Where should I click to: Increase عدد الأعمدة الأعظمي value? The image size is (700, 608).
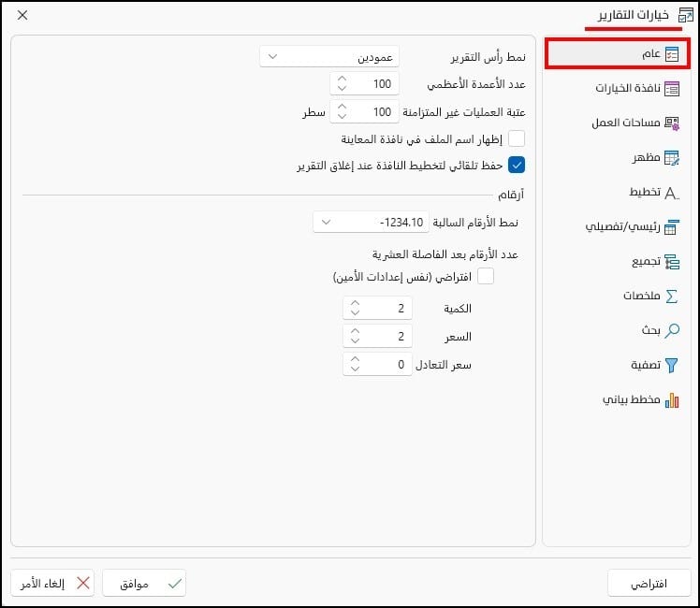coord(342,79)
